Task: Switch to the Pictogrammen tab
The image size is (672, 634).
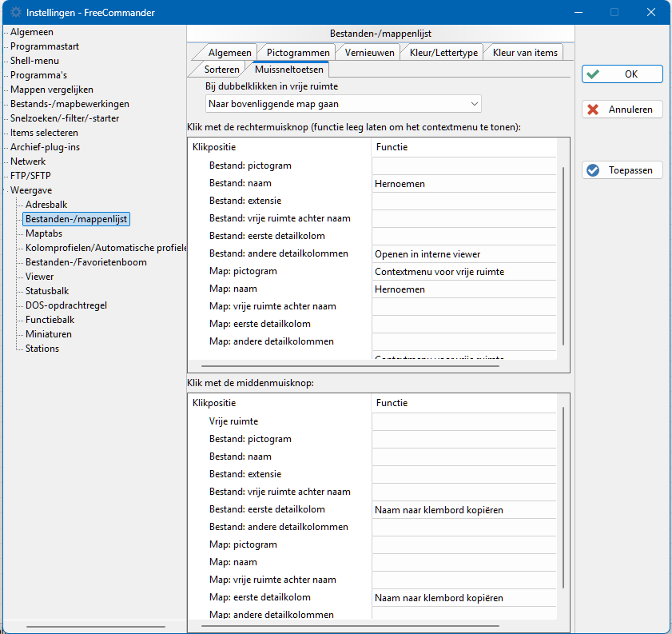Action: (298, 53)
